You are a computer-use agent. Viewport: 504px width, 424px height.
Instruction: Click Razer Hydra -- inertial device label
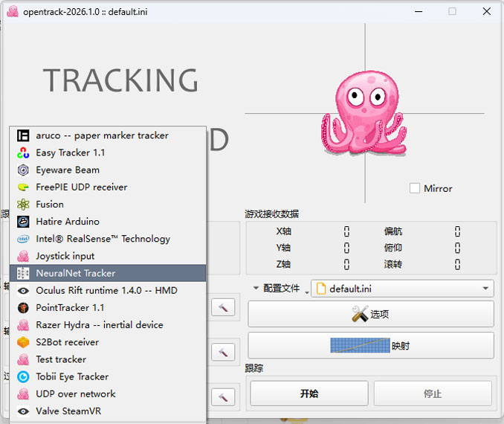point(100,325)
